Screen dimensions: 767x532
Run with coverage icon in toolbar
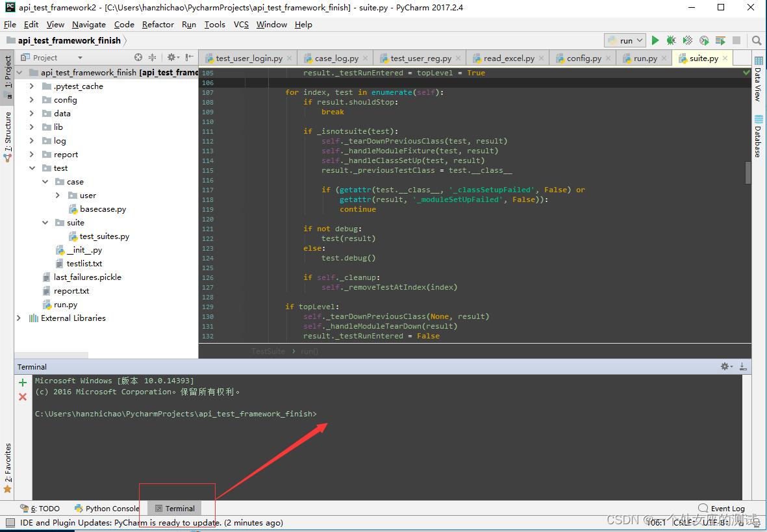687,41
